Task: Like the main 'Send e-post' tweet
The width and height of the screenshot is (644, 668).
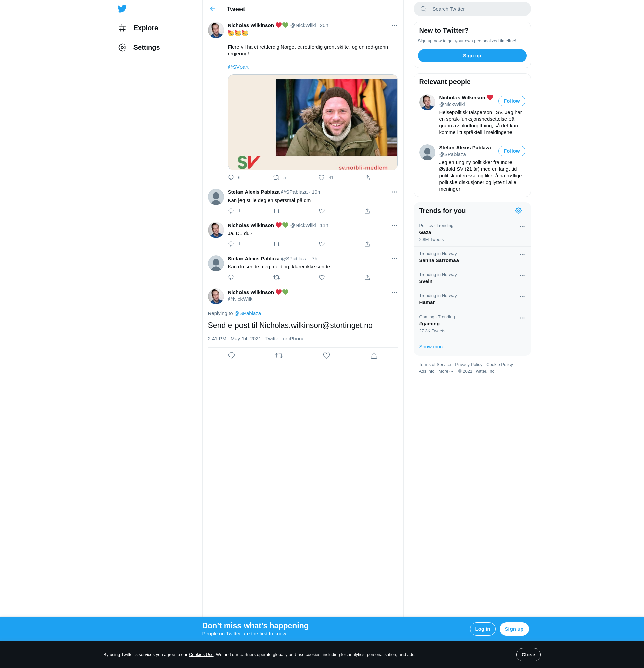Action: 326,355
